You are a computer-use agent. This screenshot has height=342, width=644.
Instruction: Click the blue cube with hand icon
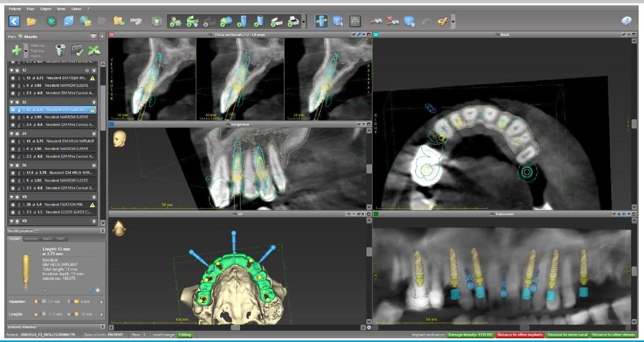pyautogui.click(x=409, y=21)
